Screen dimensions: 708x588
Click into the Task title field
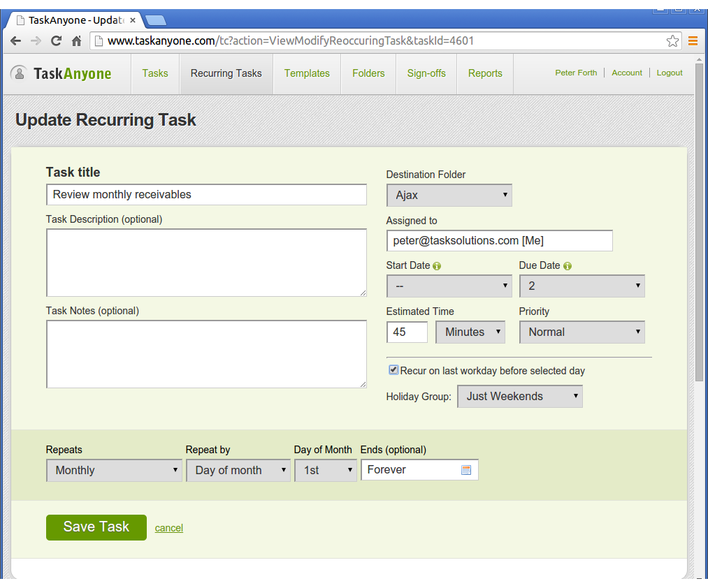click(x=206, y=195)
